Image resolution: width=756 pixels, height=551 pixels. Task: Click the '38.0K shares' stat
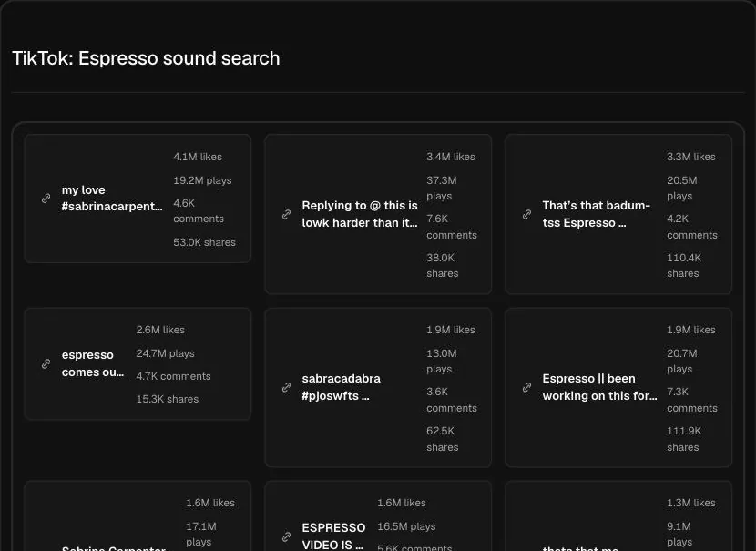click(x=442, y=265)
